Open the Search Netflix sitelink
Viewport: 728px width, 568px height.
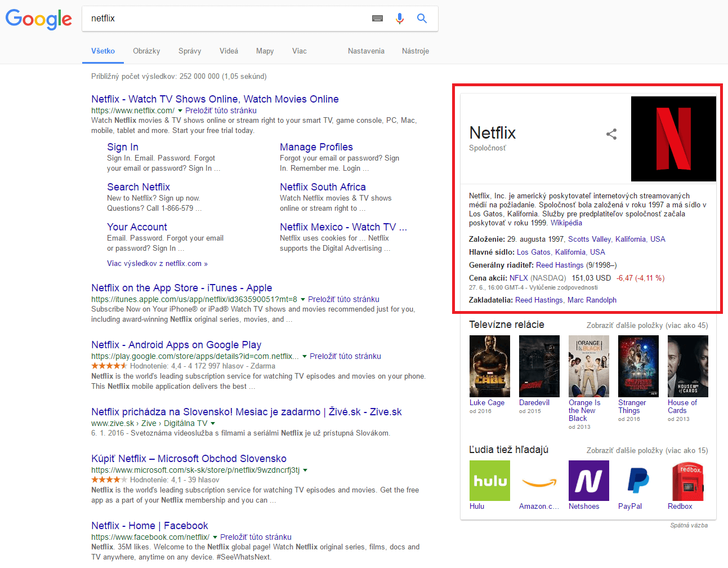tap(139, 187)
